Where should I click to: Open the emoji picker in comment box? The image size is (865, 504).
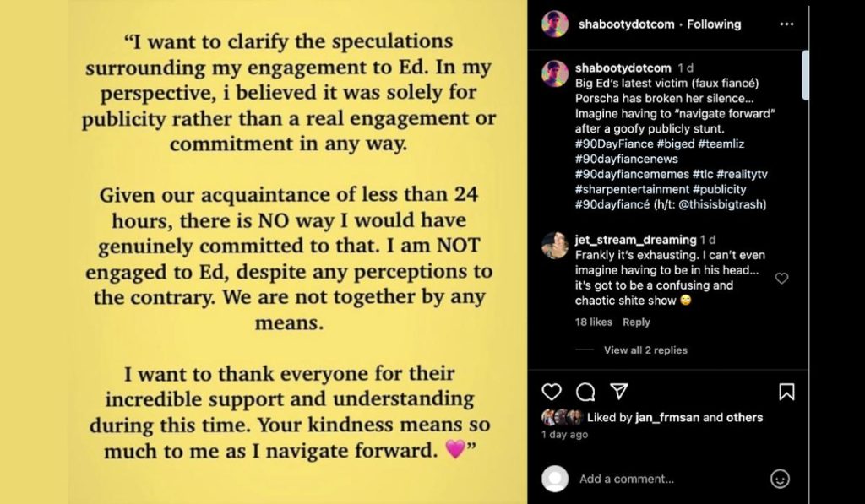tap(780, 479)
